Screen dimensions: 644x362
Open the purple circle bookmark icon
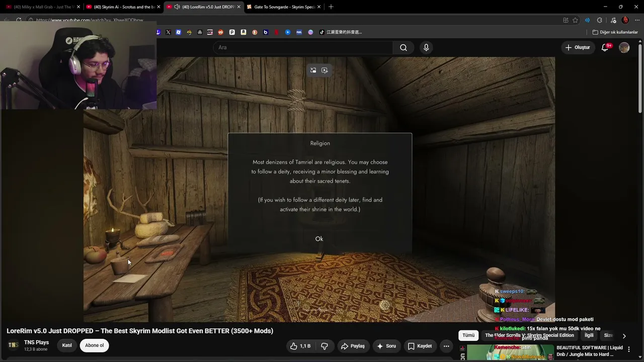click(x=310, y=32)
